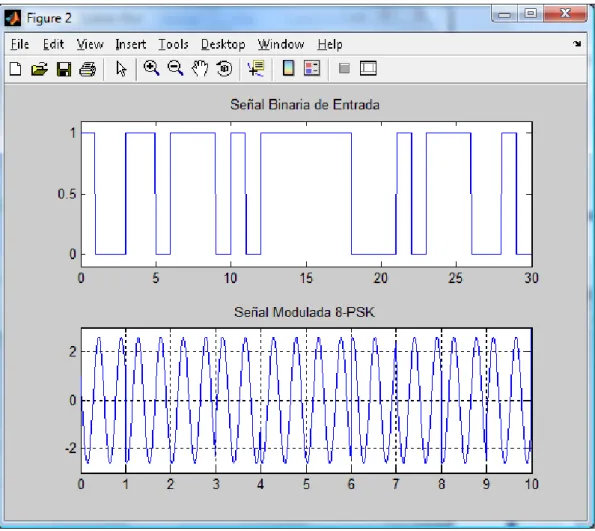Click the 25 x-axis label of upper plot

tap(456, 278)
